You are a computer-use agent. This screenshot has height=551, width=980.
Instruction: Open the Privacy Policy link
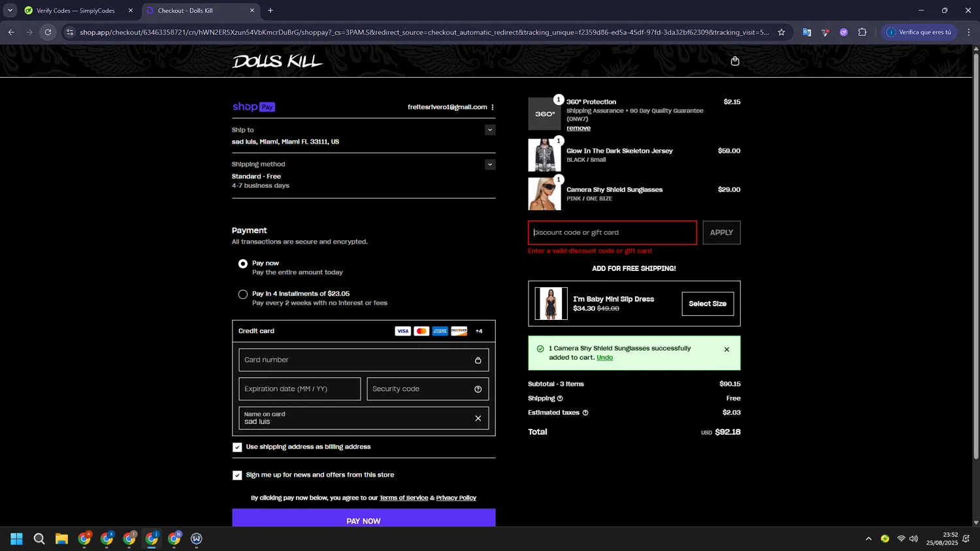click(456, 498)
